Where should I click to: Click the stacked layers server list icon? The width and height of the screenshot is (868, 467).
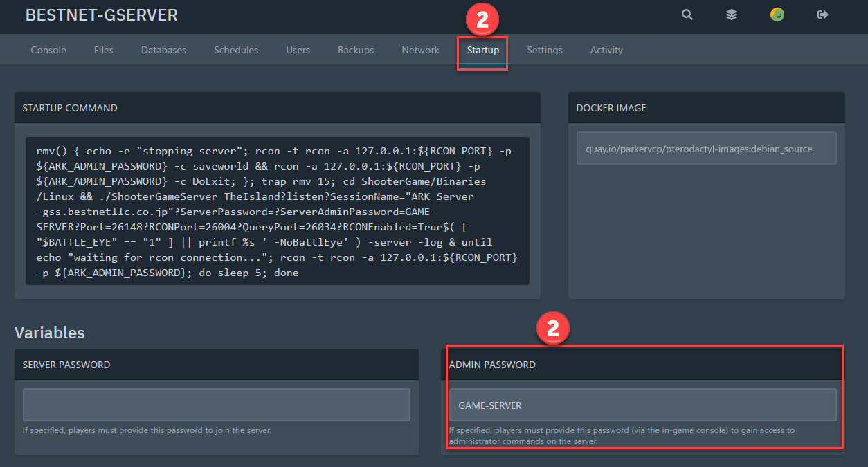(732, 15)
